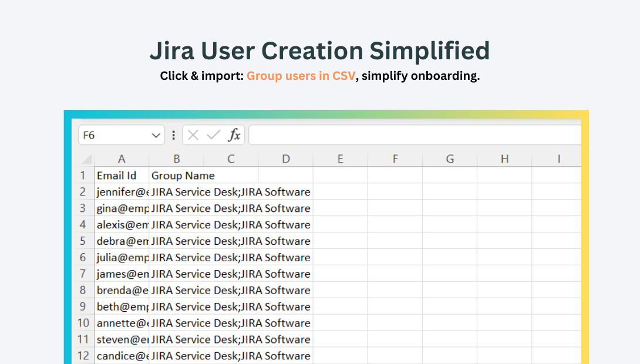Select row 1 header
Image resolution: width=640 pixels, height=364 pixels.
click(83, 176)
